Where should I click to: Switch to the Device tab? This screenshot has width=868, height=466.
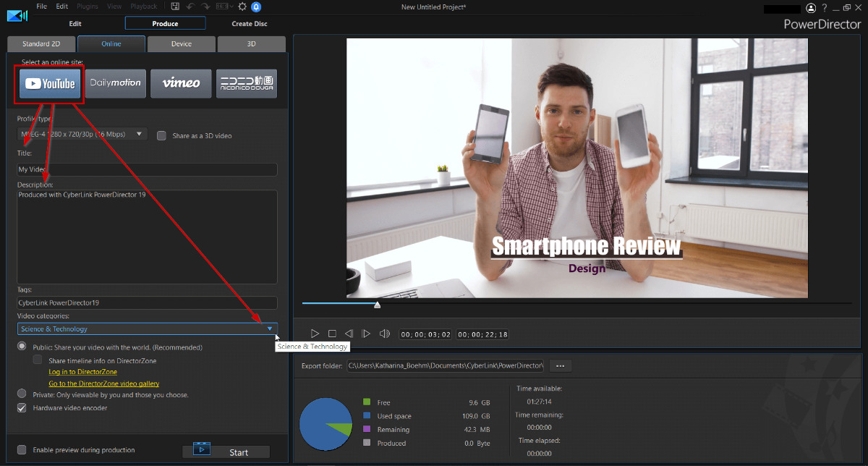click(181, 43)
